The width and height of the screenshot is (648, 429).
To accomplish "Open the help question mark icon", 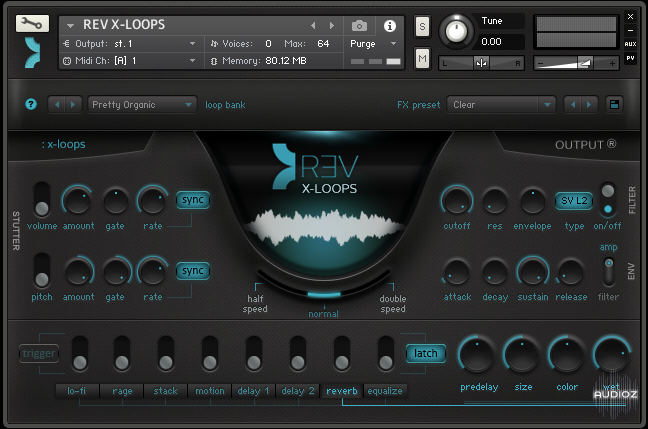I will (31, 104).
